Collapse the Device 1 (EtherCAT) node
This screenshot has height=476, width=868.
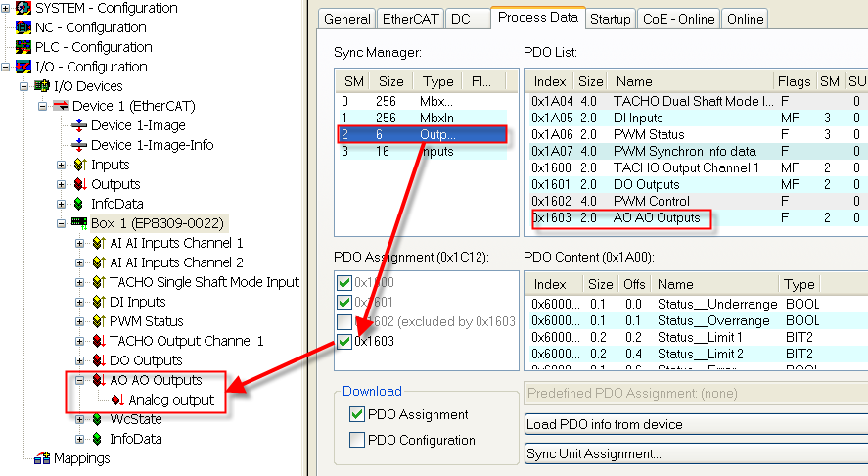(x=43, y=106)
